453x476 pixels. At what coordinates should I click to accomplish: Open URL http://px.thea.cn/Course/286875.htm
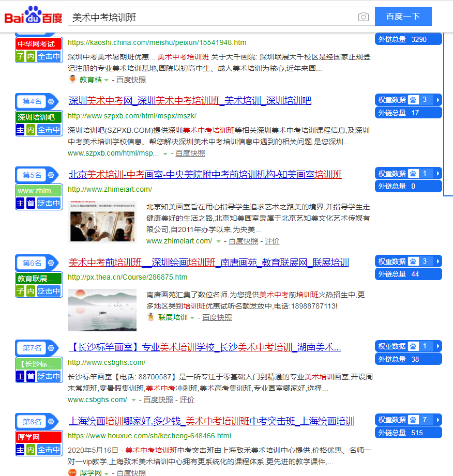(128, 277)
